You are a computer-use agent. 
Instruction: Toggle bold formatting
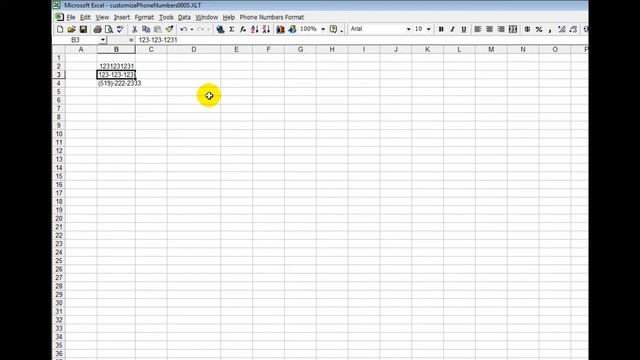(x=441, y=29)
